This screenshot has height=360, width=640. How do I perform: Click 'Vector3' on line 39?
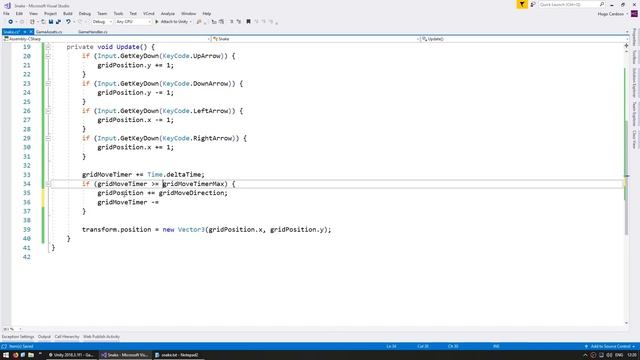tap(191, 230)
